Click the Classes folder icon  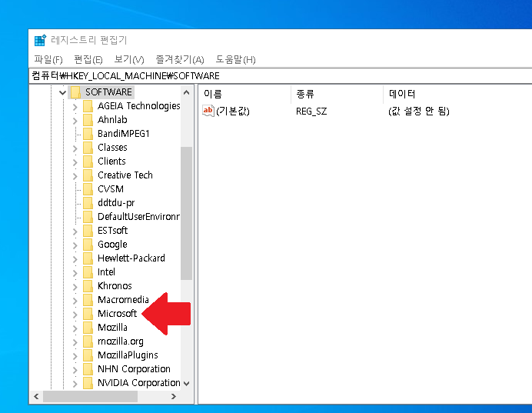click(88, 148)
